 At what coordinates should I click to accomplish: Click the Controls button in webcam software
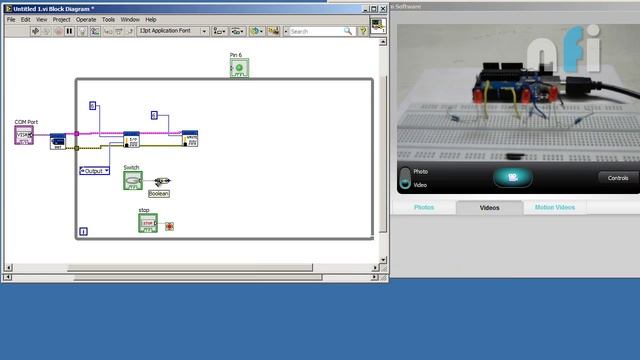(618, 178)
